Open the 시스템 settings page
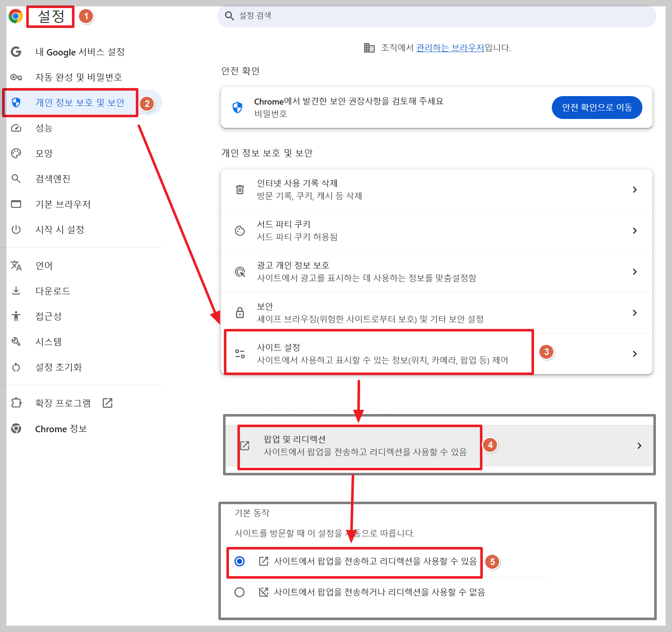This screenshot has height=632, width=672. 49,342
